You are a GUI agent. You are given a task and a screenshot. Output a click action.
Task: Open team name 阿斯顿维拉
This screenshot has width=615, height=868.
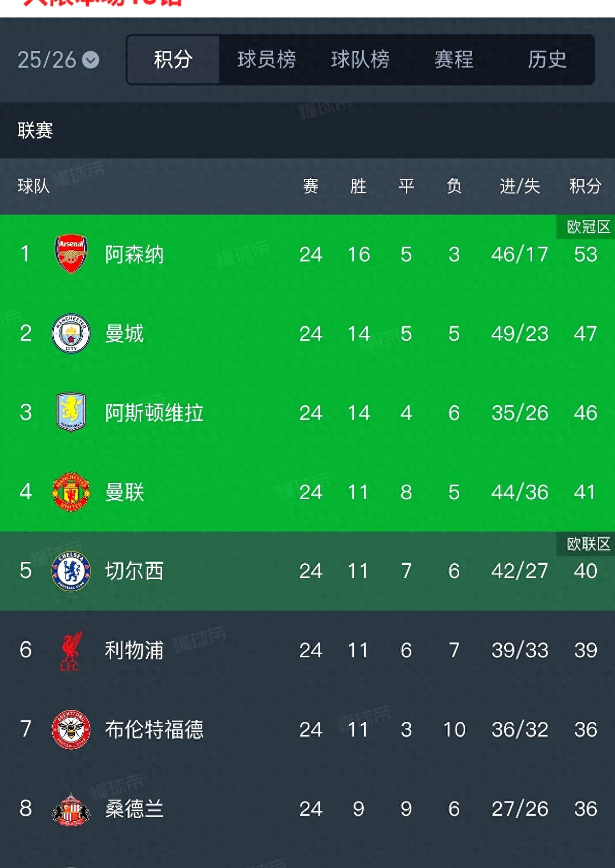pos(154,413)
